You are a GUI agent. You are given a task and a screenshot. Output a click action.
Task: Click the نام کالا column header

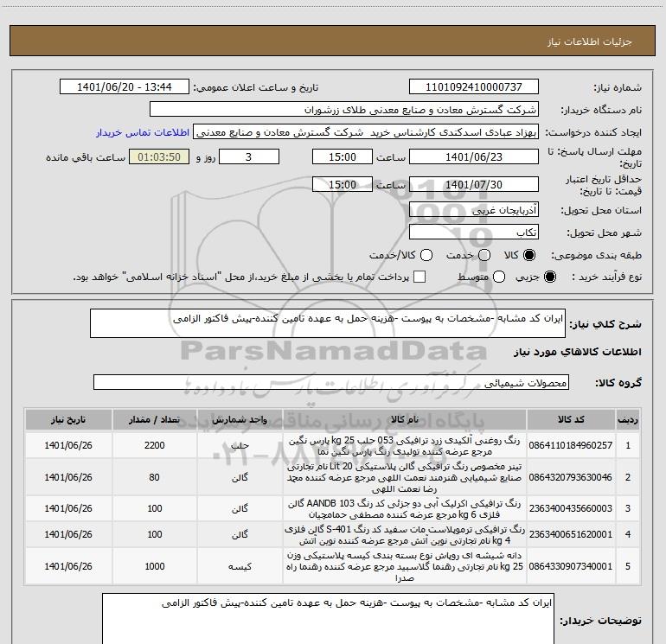point(405,419)
